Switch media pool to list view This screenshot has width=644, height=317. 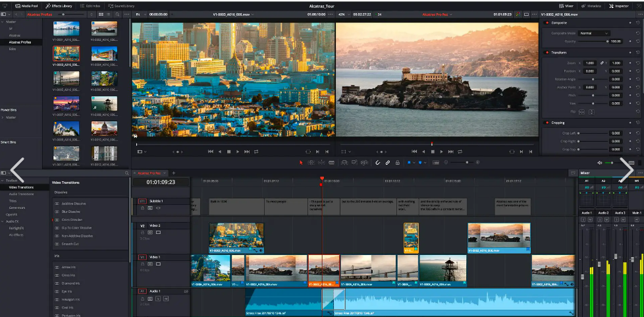click(109, 14)
